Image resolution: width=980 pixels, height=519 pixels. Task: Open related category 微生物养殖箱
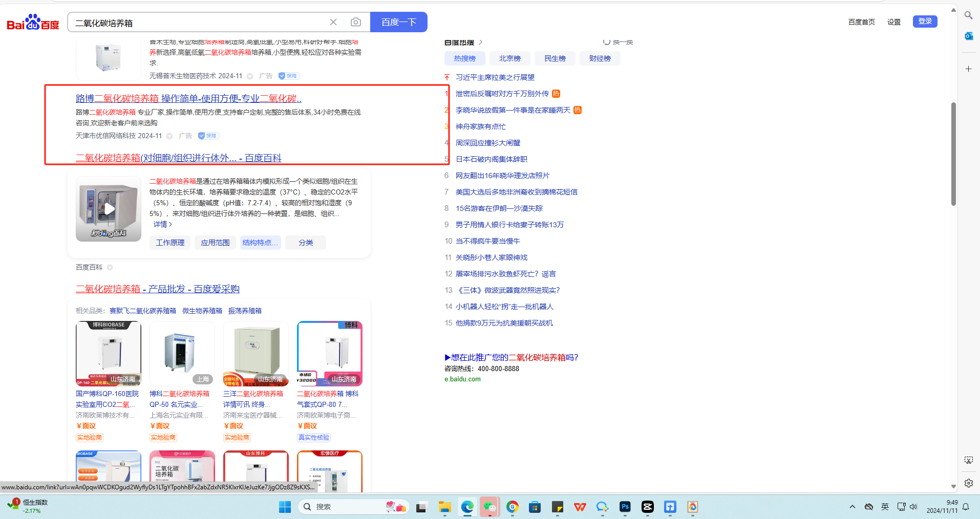tap(202, 311)
